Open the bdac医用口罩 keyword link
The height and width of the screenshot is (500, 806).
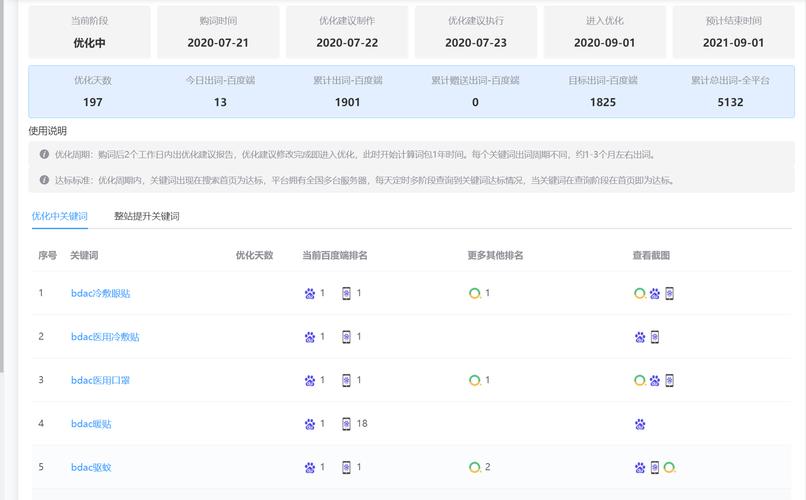[100, 380]
